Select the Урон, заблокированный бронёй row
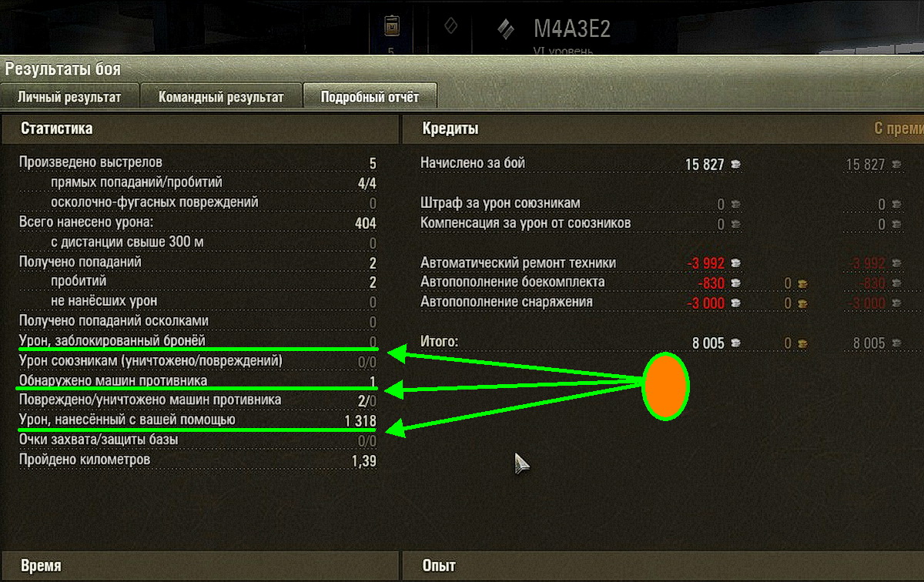Viewport: 924px width, 582px height. (198, 340)
